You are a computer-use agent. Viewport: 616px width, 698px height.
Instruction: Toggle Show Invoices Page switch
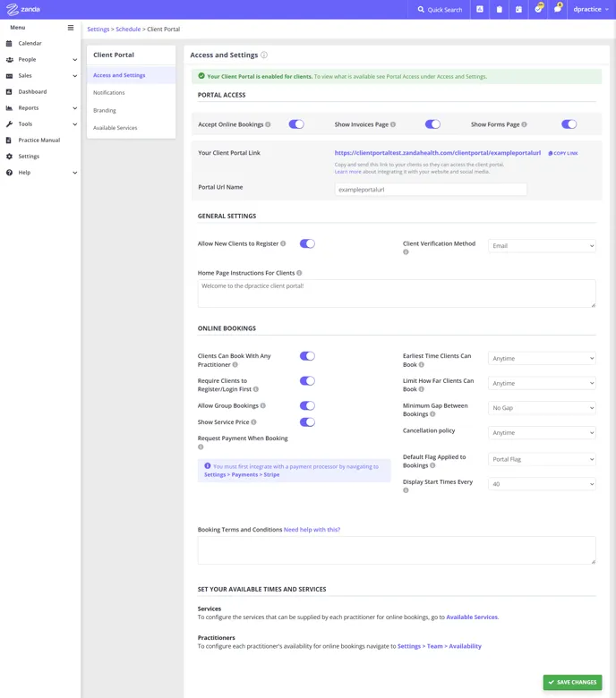click(x=432, y=124)
